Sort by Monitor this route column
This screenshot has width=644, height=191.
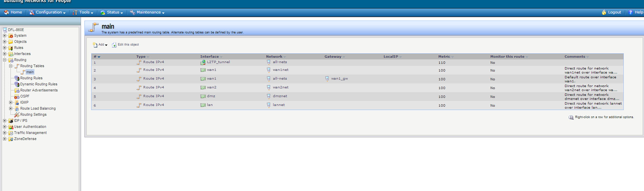click(x=509, y=57)
